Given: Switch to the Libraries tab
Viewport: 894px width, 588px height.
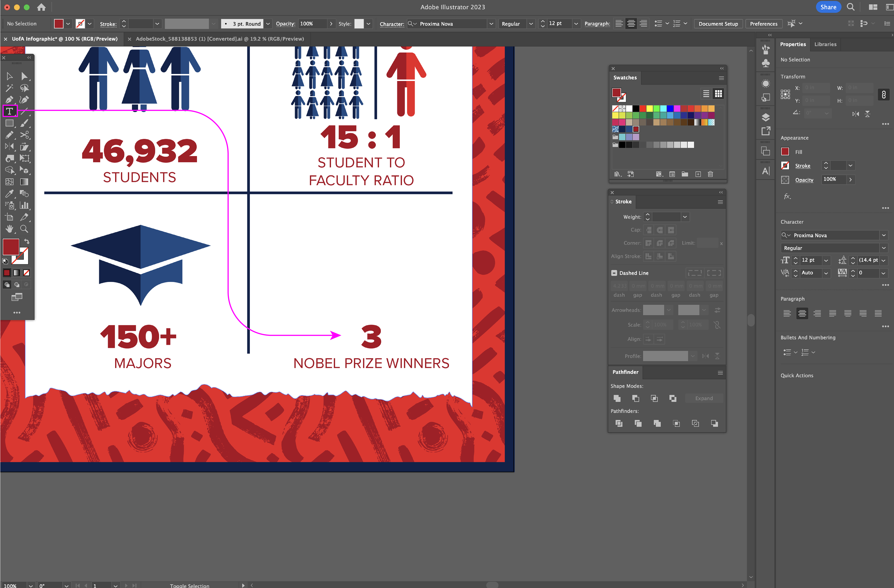Looking at the screenshot, I should (x=825, y=44).
